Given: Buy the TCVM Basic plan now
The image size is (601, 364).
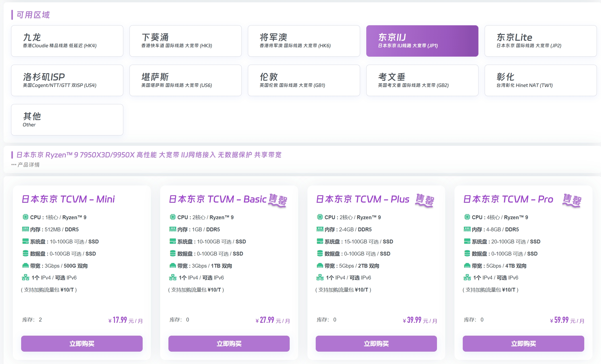Looking at the screenshot, I should (229, 343).
